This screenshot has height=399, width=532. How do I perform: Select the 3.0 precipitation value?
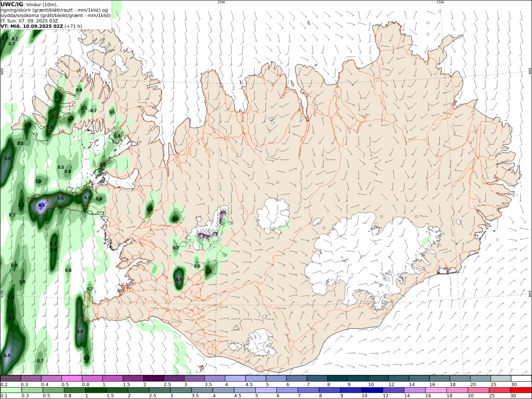(7, 159)
